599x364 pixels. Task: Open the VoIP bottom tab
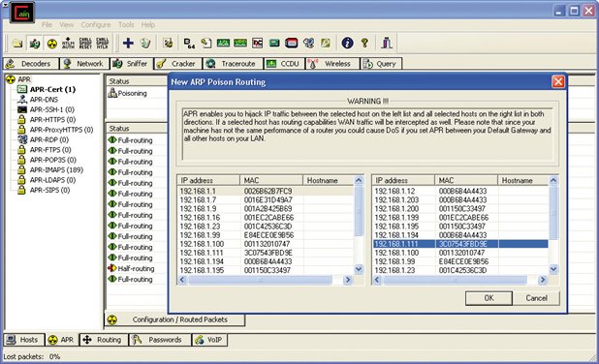[209, 340]
